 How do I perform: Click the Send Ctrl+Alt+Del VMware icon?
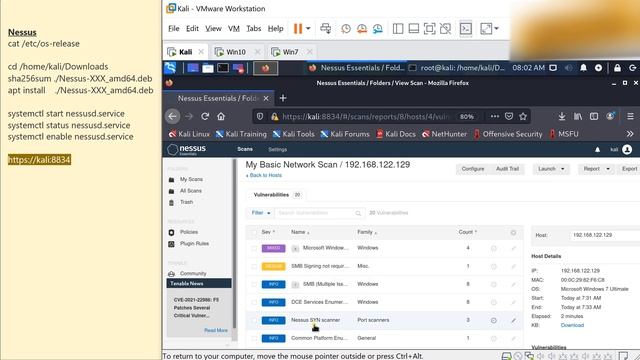click(326, 29)
